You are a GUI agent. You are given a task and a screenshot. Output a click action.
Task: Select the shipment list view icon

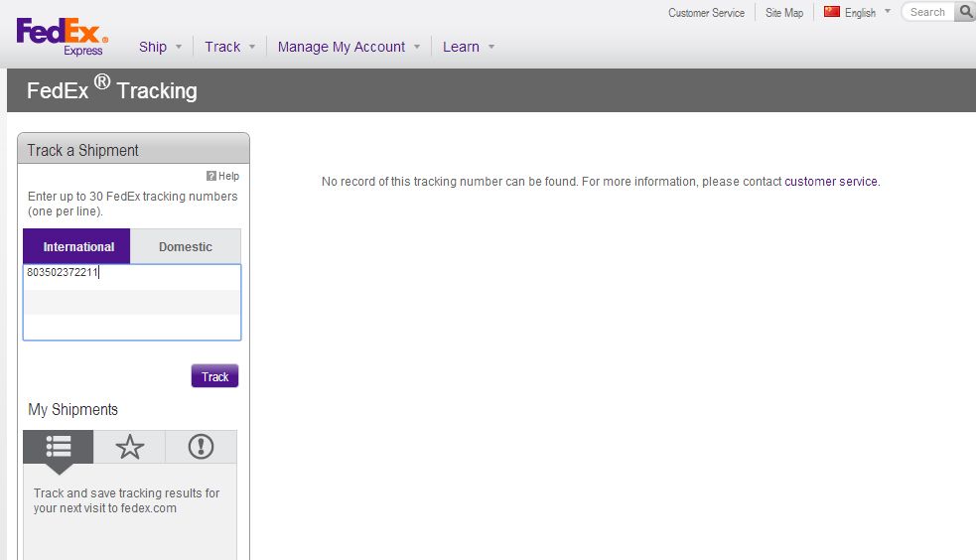[x=58, y=447]
